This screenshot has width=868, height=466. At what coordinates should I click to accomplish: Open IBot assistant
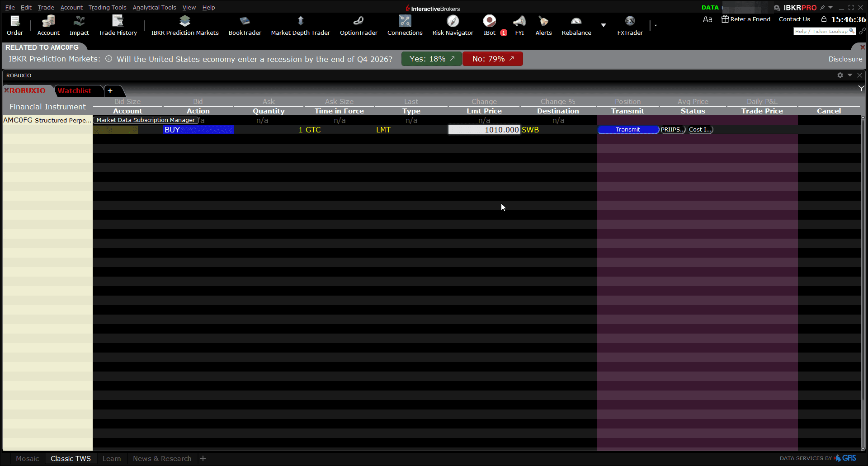490,26
